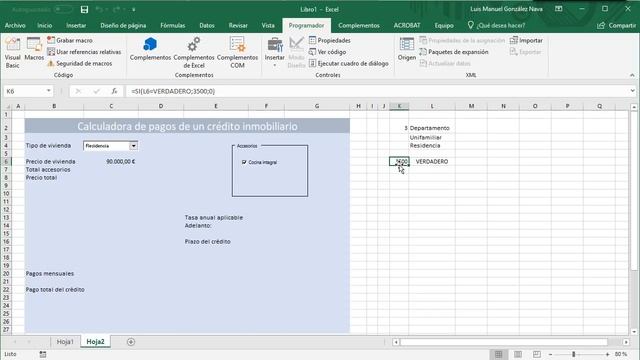Open the XML Origen pane
Image resolution: width=640 pixels, height=360 pixels.
[407, 49]
